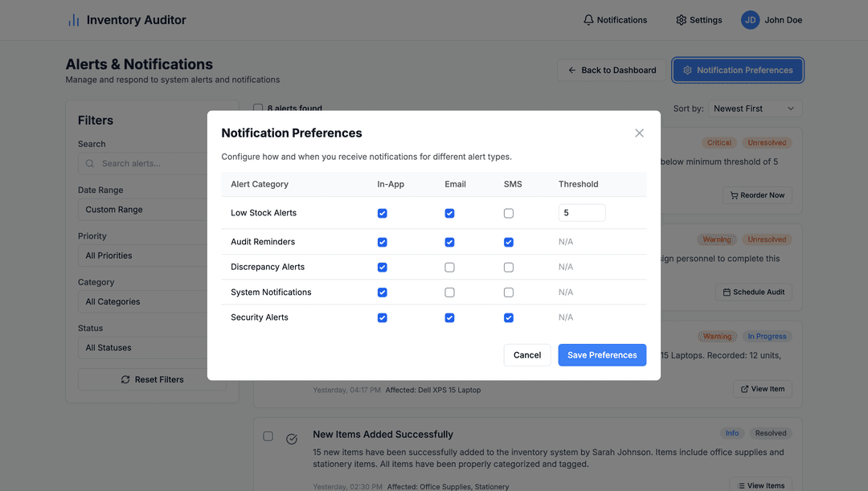This screenshot has height=491, width=868.
Task: Click the Low Stock threshold input field
Action: pos(581,212)
